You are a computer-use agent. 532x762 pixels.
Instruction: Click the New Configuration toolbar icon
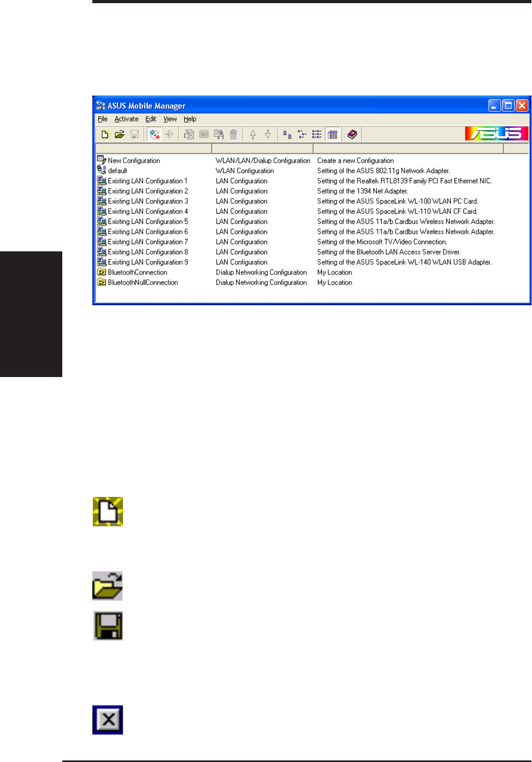pos(104,135)
